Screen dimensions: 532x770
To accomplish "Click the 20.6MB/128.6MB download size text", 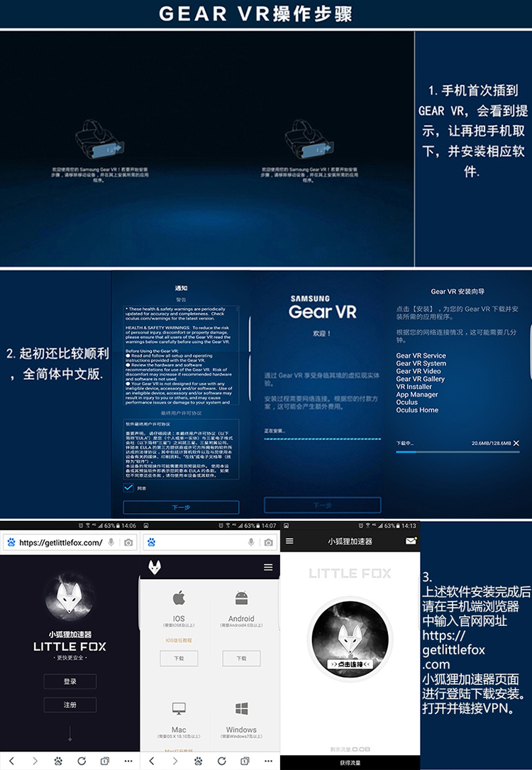I will point(492,443).
